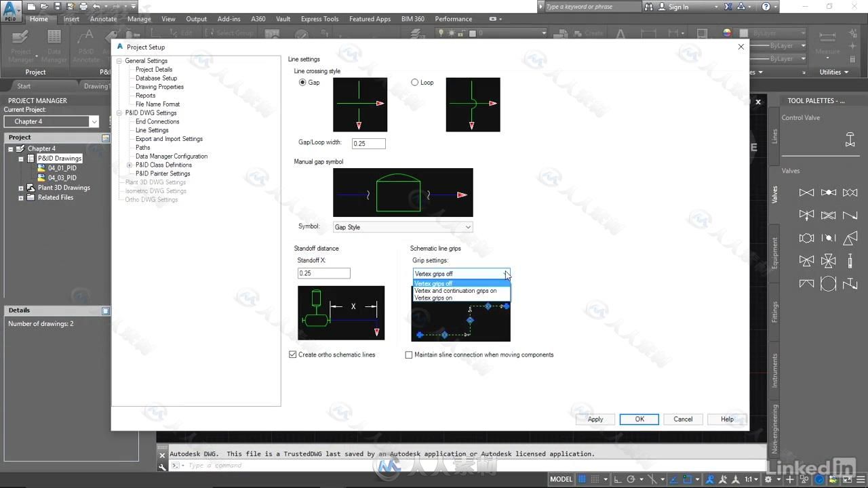Select 04_03_PID drawing in Project Manager

[x=62, y=178]
